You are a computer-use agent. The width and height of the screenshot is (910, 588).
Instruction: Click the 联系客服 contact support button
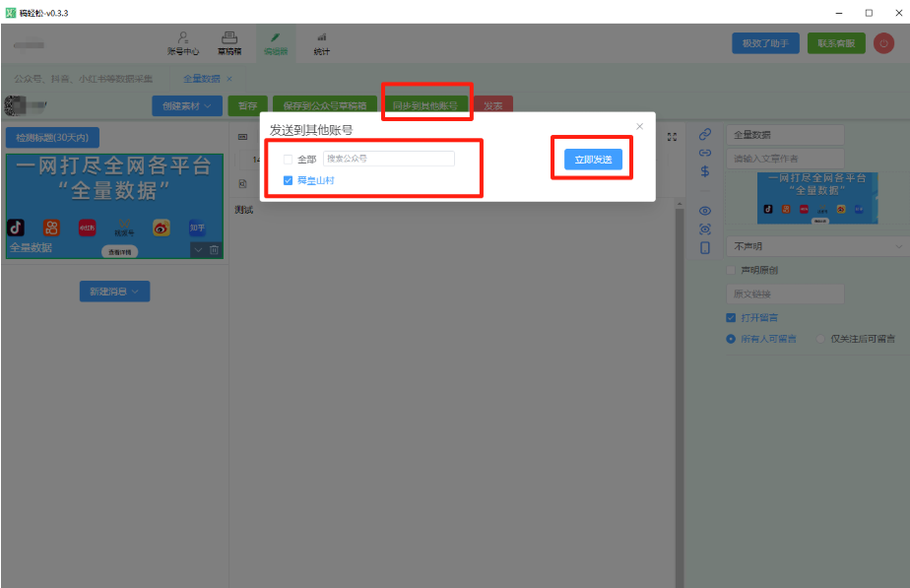click(x=836, y=43)
